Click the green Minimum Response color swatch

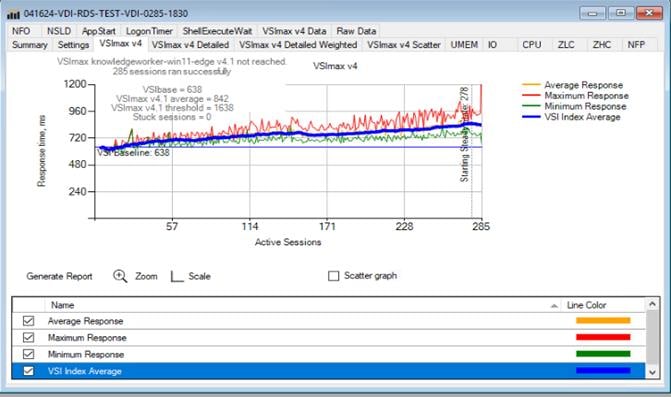click(x=603, y=354)
